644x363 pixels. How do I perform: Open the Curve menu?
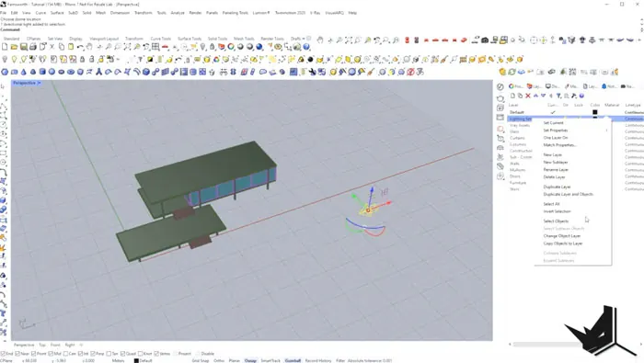pyautogui.click(x=40, y=13)
